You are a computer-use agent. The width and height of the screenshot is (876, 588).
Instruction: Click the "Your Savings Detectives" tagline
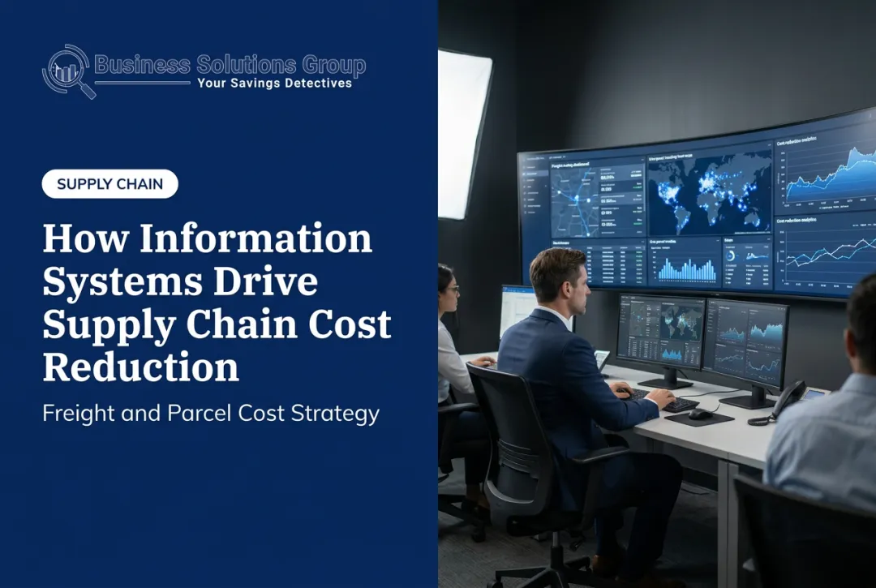pyautogui.click(x=275, y=84)
